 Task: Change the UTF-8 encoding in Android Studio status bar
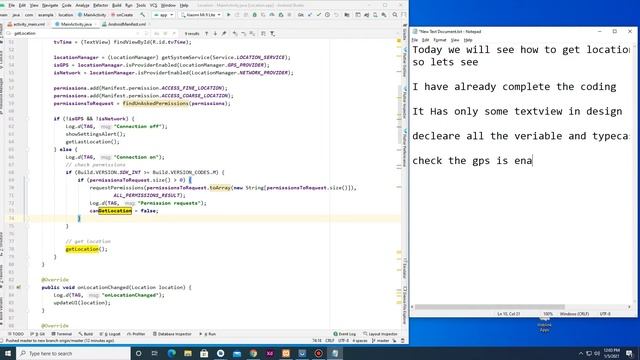[344, 340]
